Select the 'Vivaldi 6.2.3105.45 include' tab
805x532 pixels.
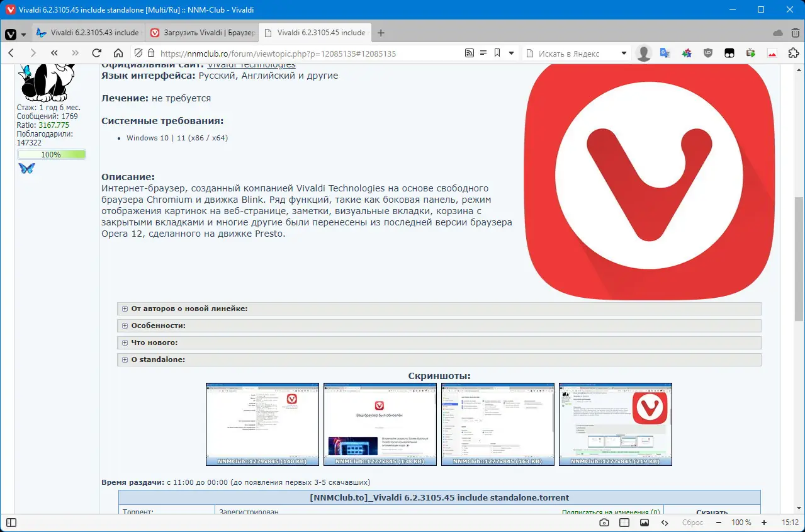pos(315,33)
